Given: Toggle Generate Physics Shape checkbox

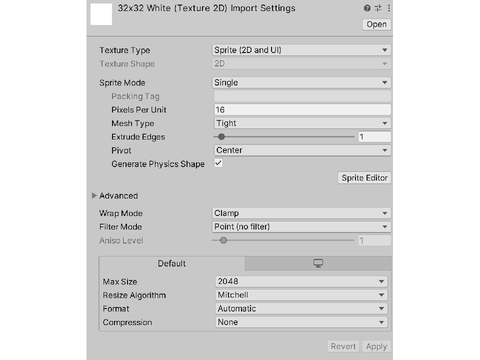Looking at the screenshot, I should point(218,163).
